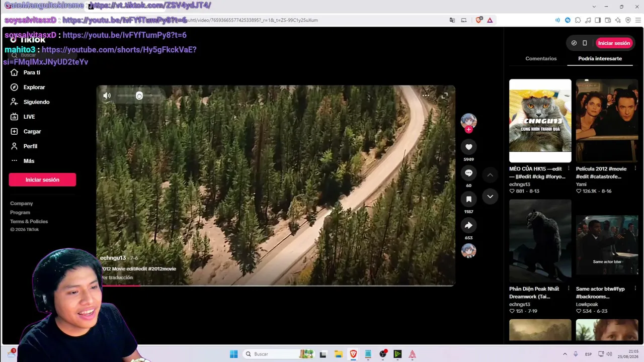Image resolution: width=644 pixels, height=362 pixels.
Task: Open comments with the speech bubble icon
Action: tap(468, 173)
